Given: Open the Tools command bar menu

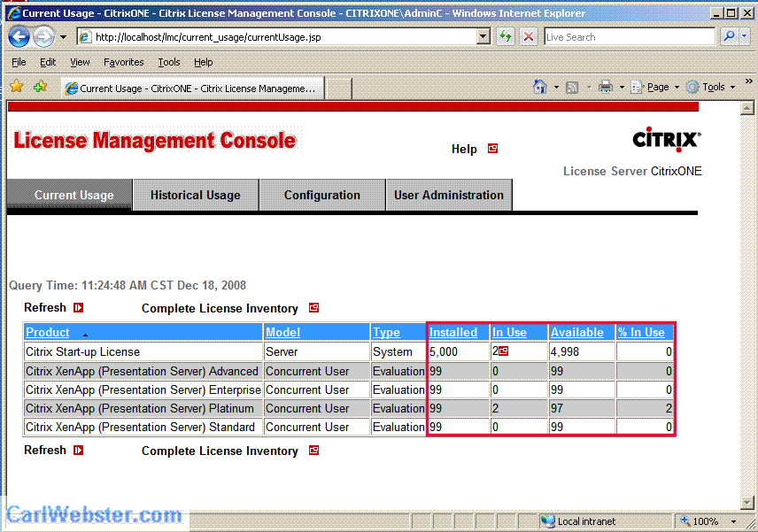Looking at the screenshot, I should tap(711, 87).
